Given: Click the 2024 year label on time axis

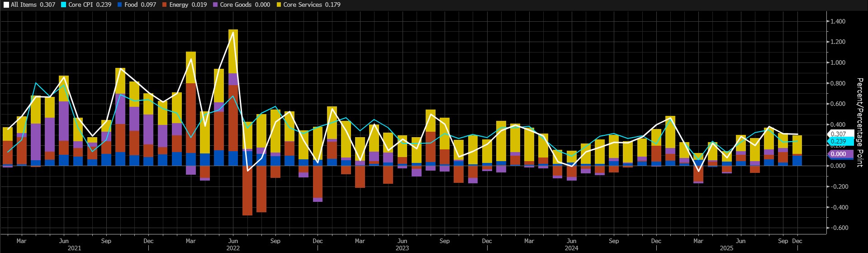Looking at the screenshot, I should 571,248.
